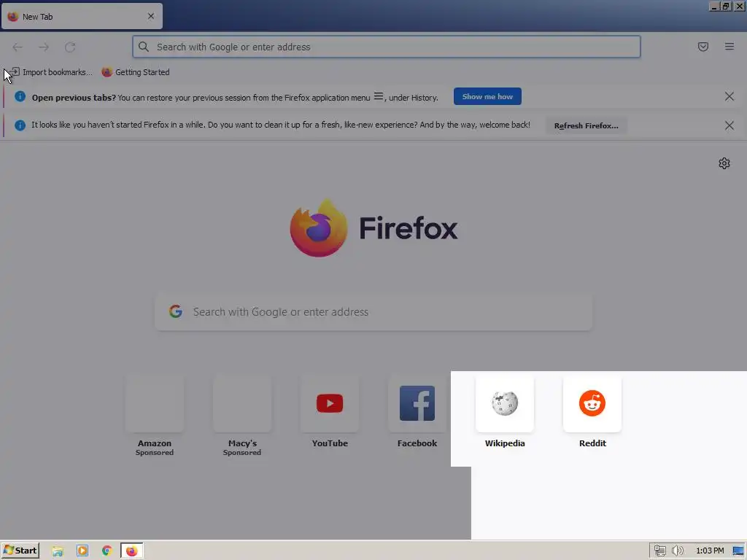Viewport: 747px width, 560px height.
Task: Close the New Tab tab
Action: pyautogui.click(x=151, y=16)
